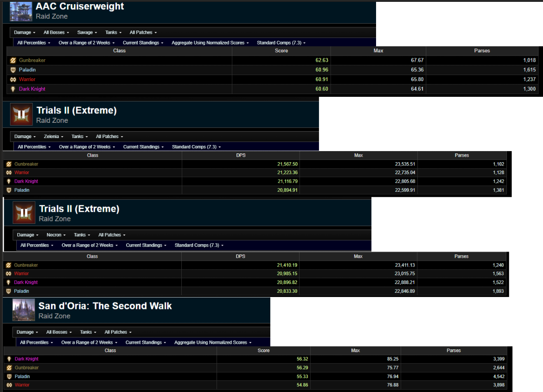The image size is (543, 392).
Task: Click Warrior job icon in San d'Oria table
Action: [9, 385]
